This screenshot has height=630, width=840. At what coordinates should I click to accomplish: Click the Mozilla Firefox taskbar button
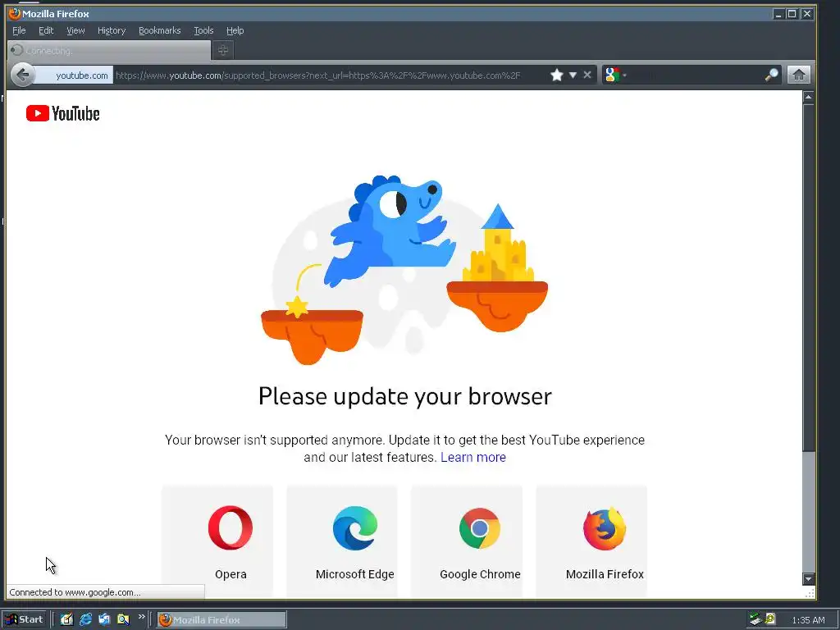(221, 620)
